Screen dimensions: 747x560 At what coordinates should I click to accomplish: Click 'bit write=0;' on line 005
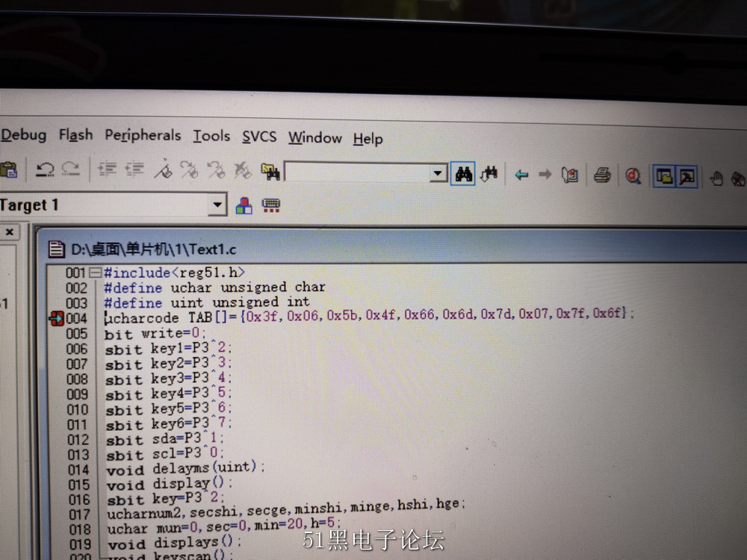pos(155,333)
